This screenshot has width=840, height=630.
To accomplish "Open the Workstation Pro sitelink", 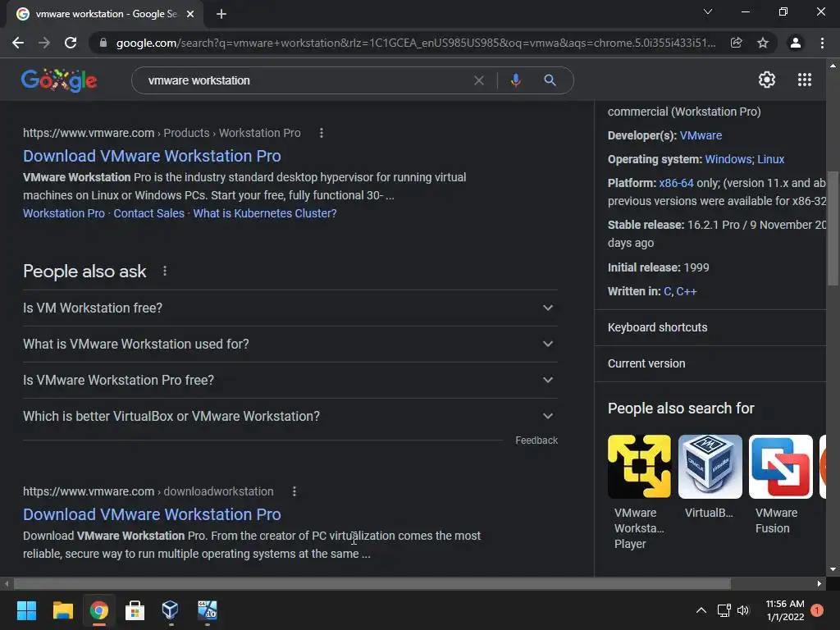I will coord(64,213).
